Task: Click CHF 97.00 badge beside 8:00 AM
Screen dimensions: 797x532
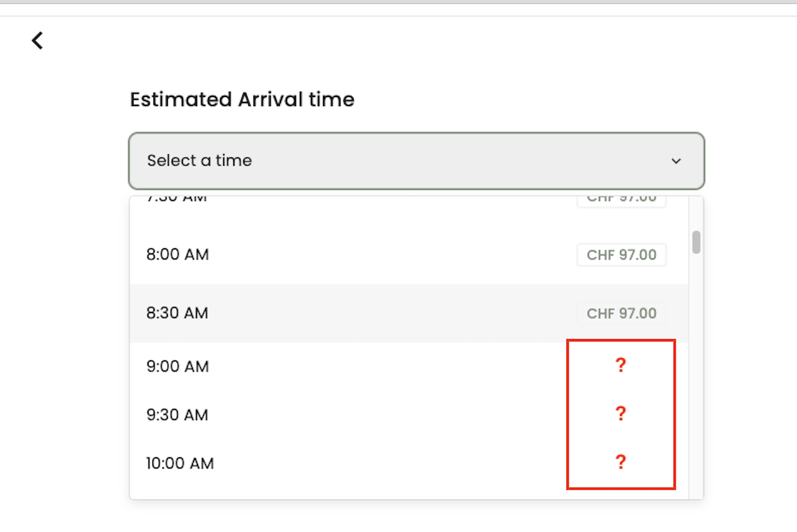Action: pyautogui.click(x=621, y=255)
